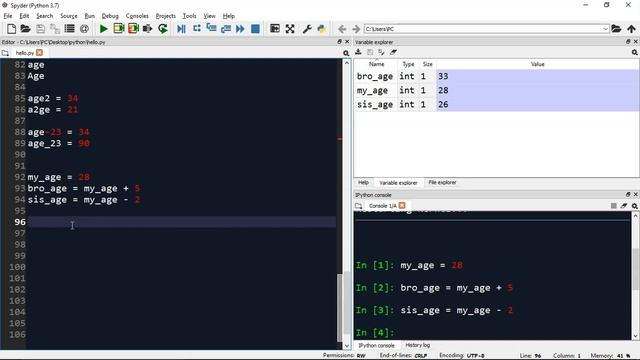The width and height of the screenshot is (640, 360).
Task: Go to parent directory up arrow
Action: click(631, 29)
